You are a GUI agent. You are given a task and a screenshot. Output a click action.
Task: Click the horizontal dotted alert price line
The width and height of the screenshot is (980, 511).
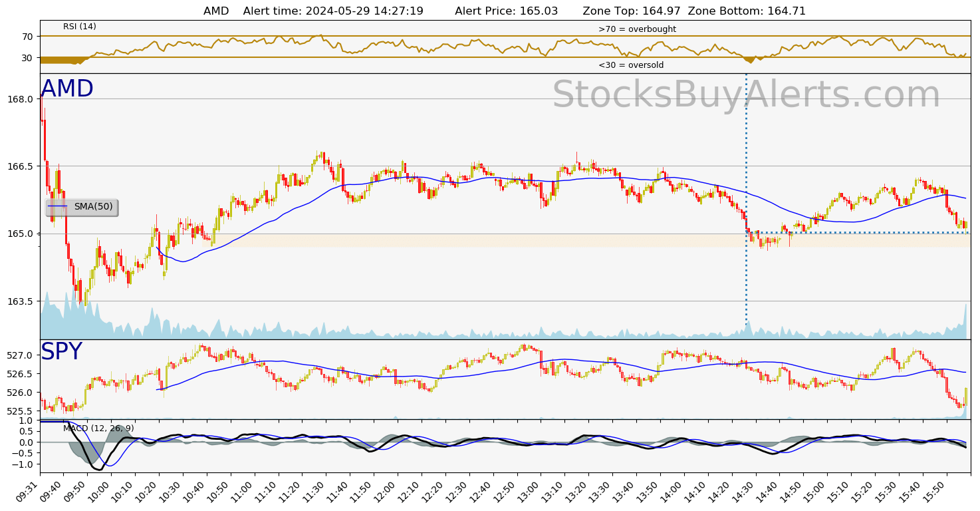click(x=858, y=232)
